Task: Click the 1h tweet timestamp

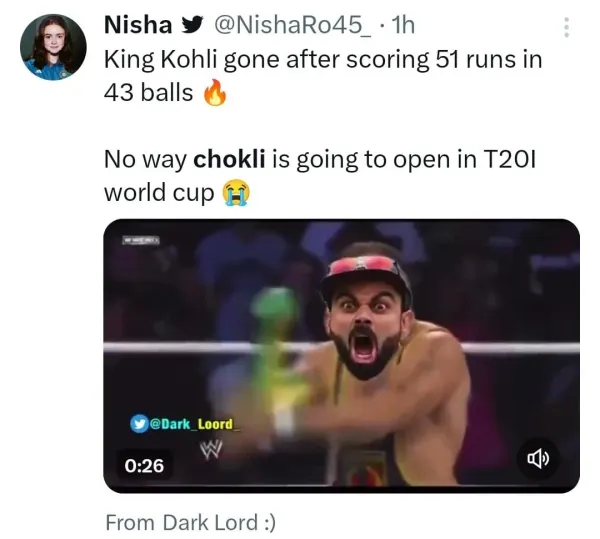Action: (x=403, y=25)
